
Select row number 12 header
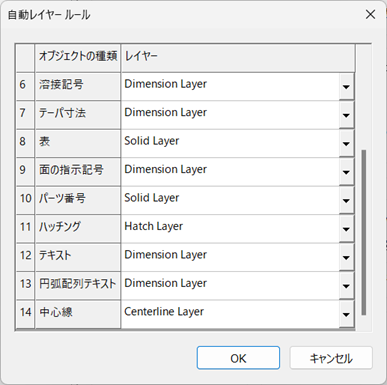coord(25,258)
